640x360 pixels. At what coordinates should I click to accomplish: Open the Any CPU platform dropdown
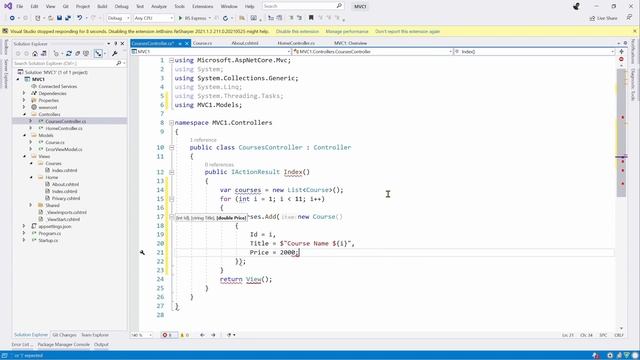(x=153, y=18)
